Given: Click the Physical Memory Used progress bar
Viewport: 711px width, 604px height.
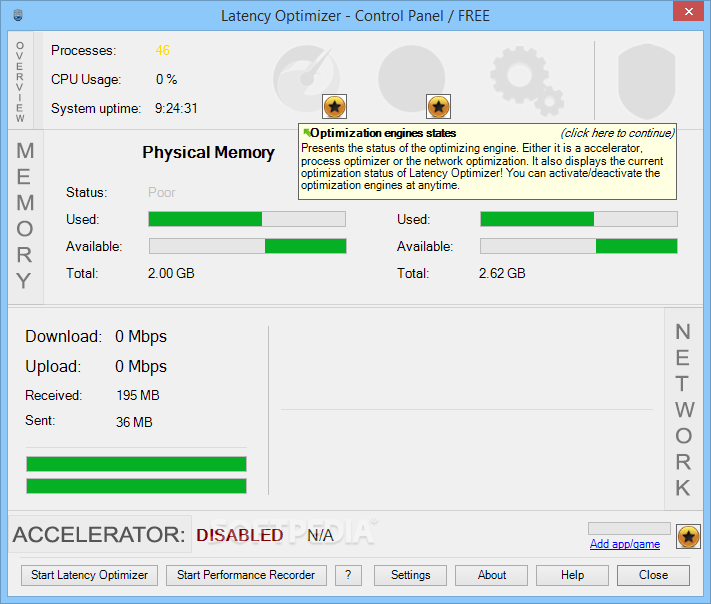Looking at the screenshot, I should [x=247, y=219].
